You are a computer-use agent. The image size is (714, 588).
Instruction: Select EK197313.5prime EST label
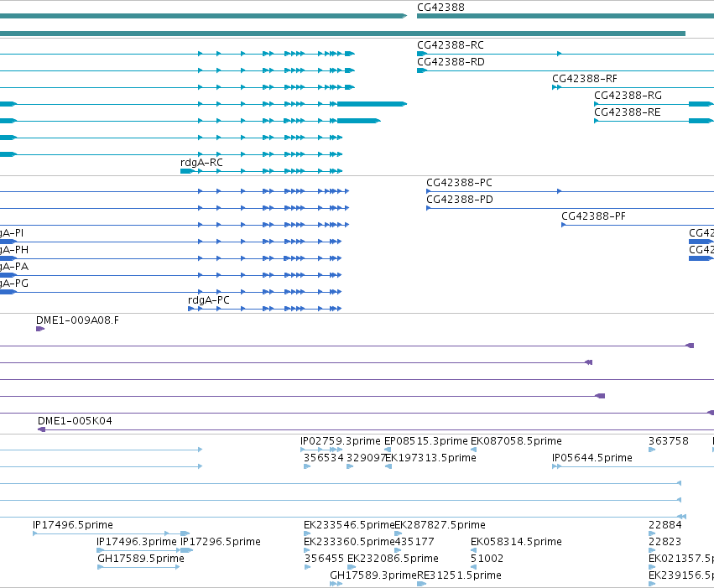(430, 458)
